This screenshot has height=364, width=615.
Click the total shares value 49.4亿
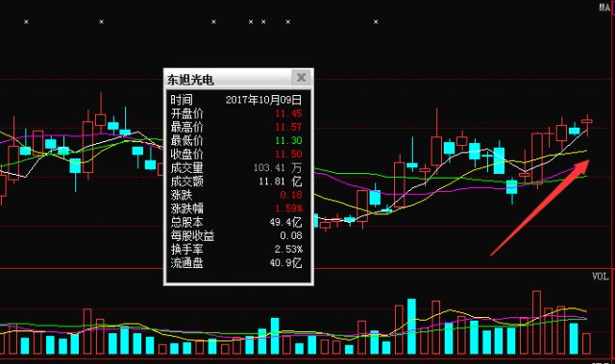[x=285, y=222]
